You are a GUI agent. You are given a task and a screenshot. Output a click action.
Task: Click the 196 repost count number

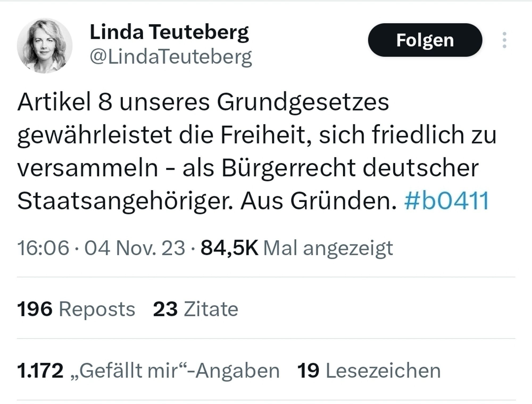click(35, 309)
